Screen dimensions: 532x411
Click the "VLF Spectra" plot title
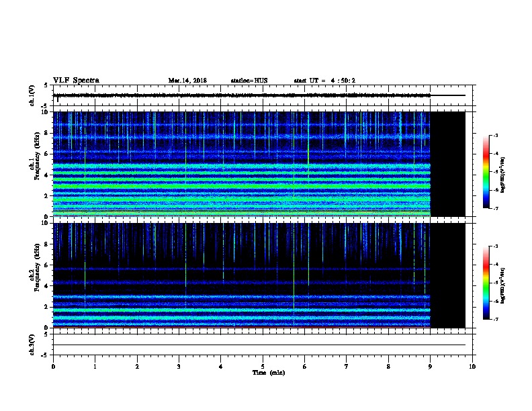pos(76,81)
